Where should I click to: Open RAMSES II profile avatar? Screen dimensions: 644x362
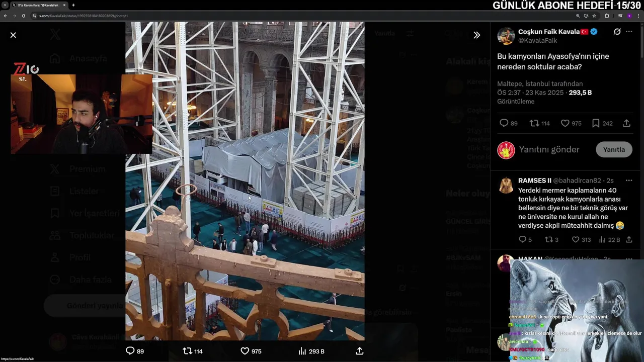506,185
